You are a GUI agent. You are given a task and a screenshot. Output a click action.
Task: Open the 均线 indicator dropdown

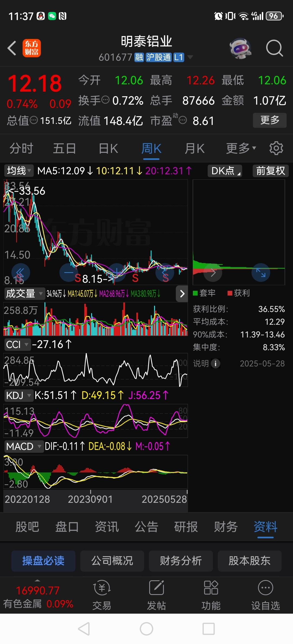click(19, 171)
